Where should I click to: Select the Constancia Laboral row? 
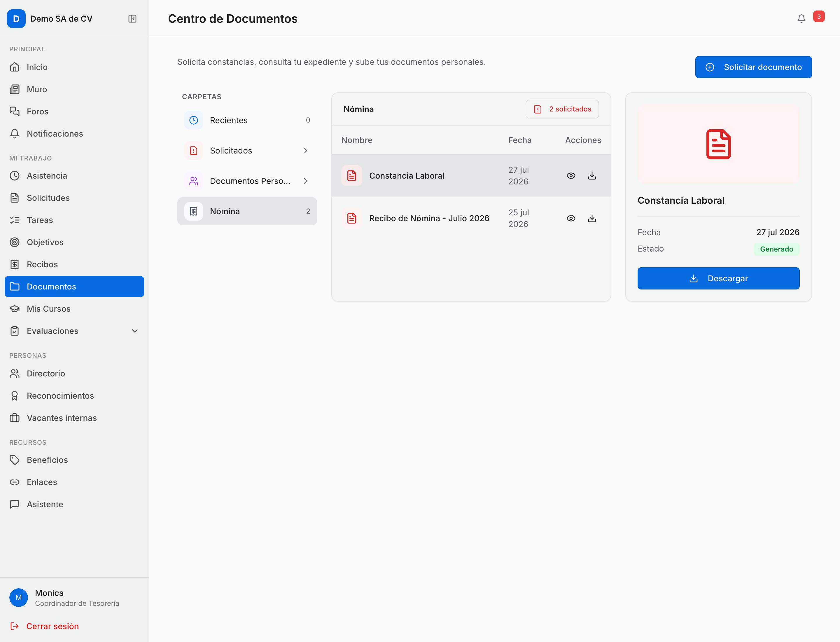coord(471,176)
